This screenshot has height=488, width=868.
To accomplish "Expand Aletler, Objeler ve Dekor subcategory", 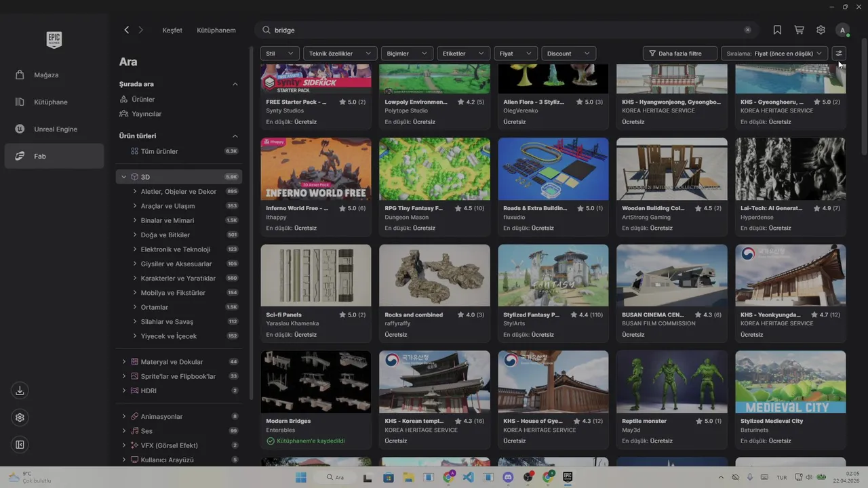I will point(134,192).
